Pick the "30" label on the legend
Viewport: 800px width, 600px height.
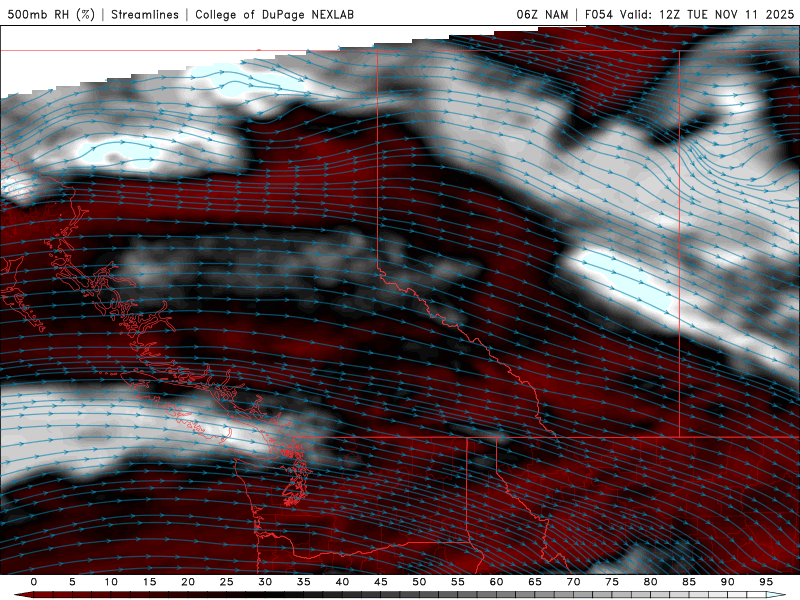[265, 582]
